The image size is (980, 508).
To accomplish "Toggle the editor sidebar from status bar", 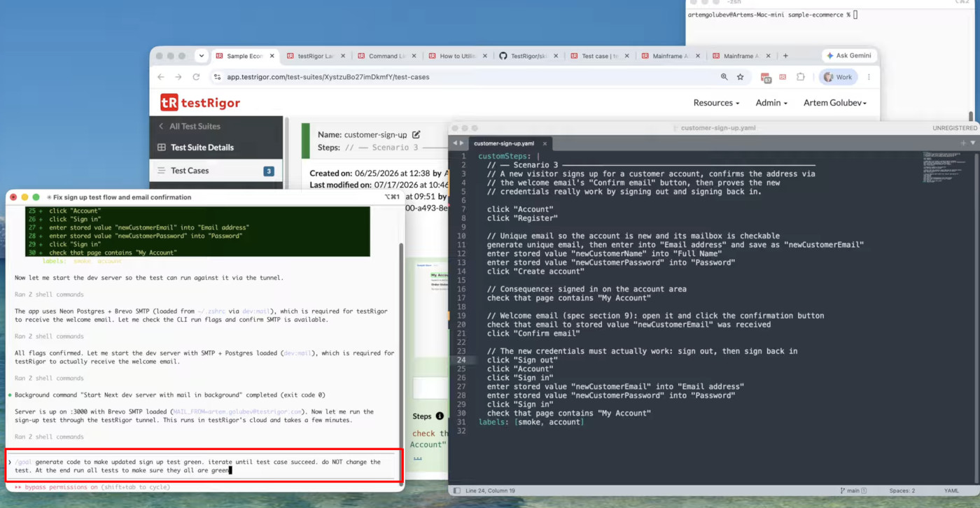I will 456,491.
